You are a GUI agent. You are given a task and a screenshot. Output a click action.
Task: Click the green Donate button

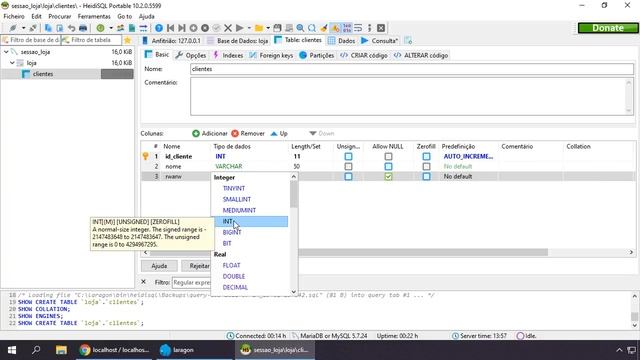pos(608,28)
